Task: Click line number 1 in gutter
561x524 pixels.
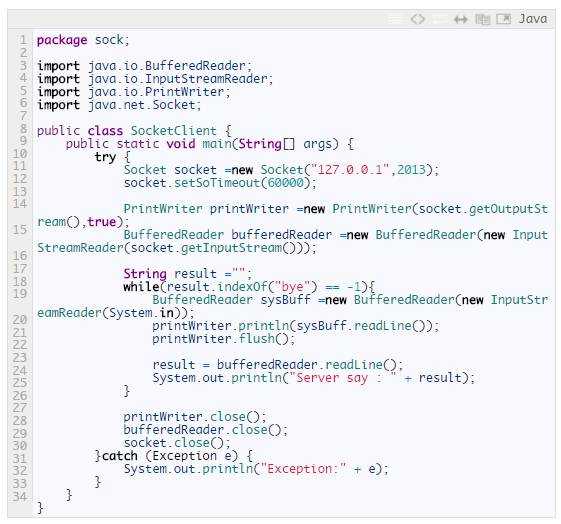Action: pos(23,39)
